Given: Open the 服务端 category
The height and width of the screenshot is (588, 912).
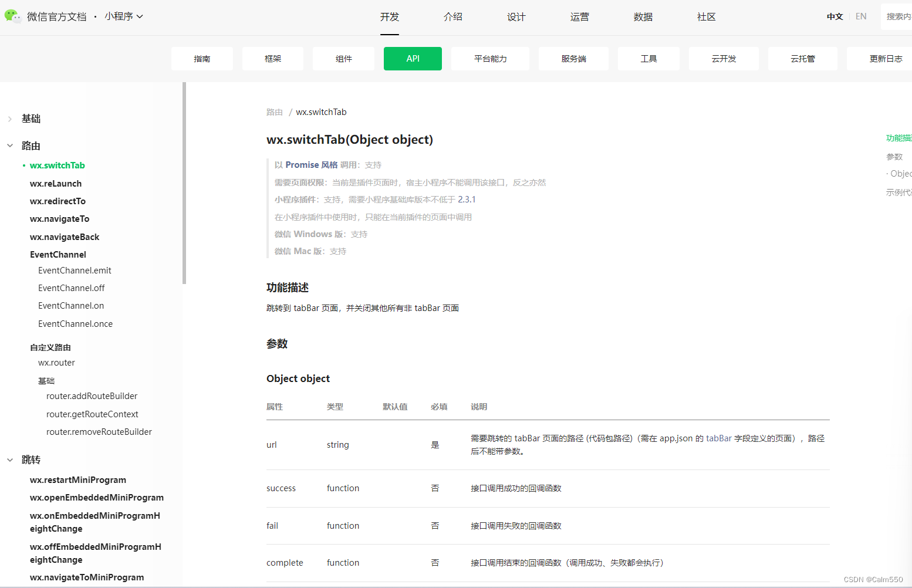Looking at the screenshot, I should pos(573,59).
